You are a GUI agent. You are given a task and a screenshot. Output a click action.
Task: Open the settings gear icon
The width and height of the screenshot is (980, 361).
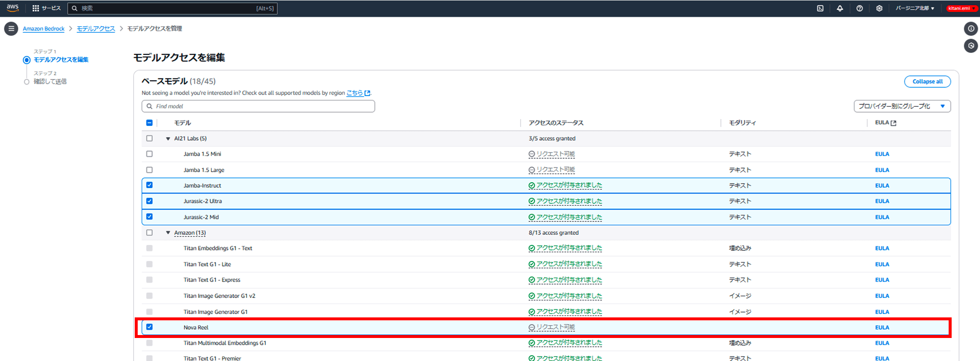point(879,8)
